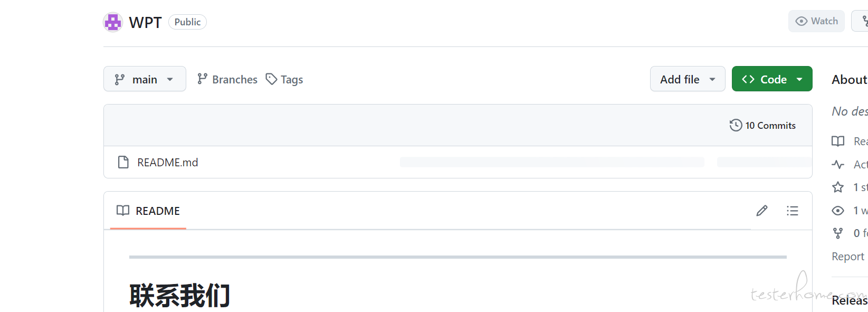Select the README tab
This screenshot has width=868, height=312.
[148, 211]
